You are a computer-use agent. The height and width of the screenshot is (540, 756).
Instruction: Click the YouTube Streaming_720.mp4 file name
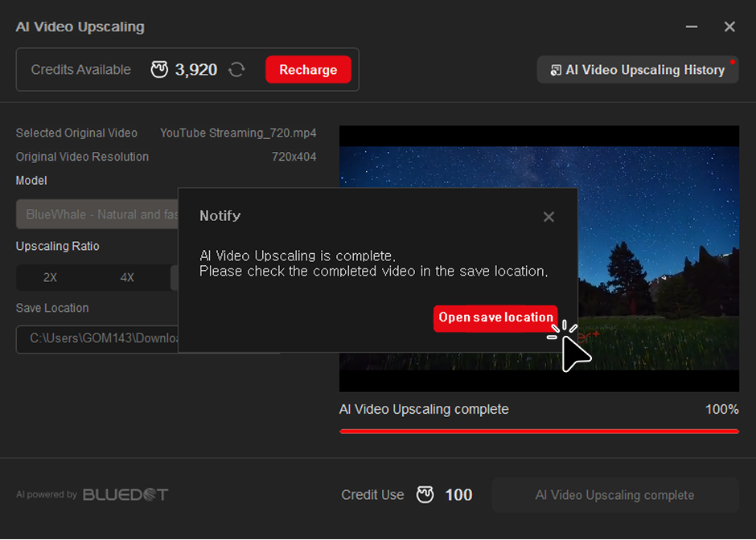tap(238, 133)
